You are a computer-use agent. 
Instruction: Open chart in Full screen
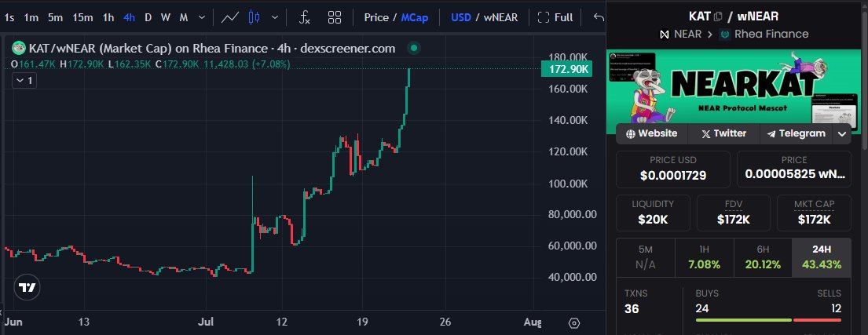point(555,18)
